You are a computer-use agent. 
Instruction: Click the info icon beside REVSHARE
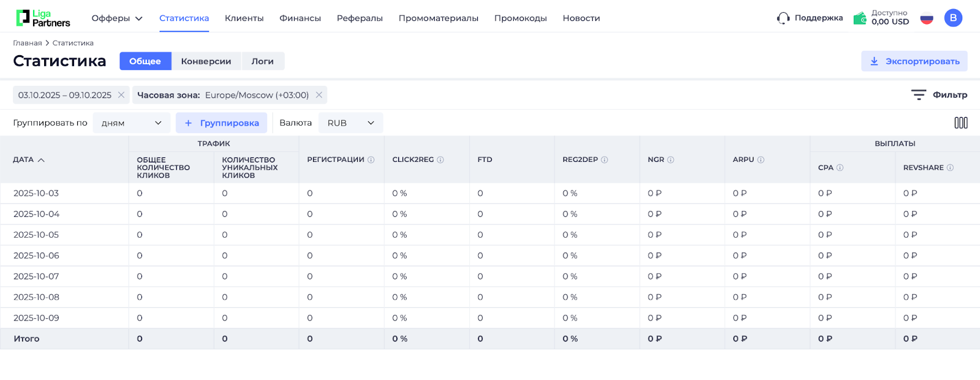[950, 168]
